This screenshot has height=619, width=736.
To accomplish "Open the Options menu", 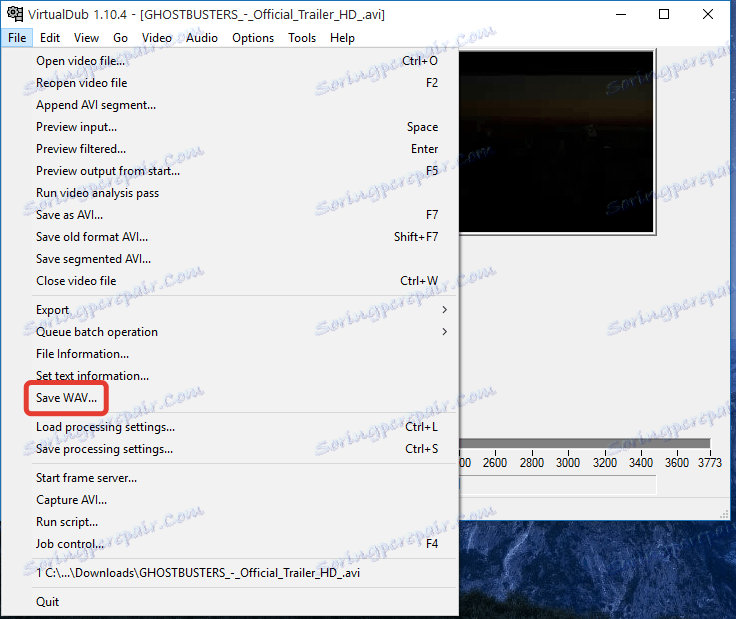I will click(253, 38).
